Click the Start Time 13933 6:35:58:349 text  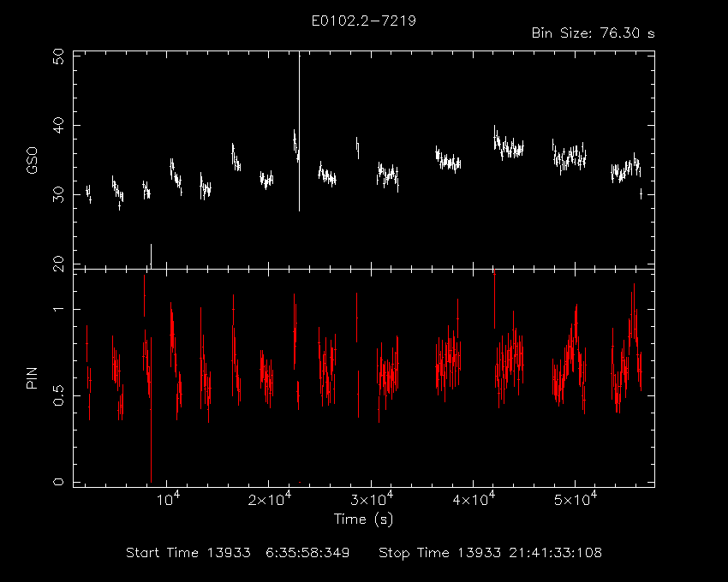pyautogui.click(x=238, y=553)
